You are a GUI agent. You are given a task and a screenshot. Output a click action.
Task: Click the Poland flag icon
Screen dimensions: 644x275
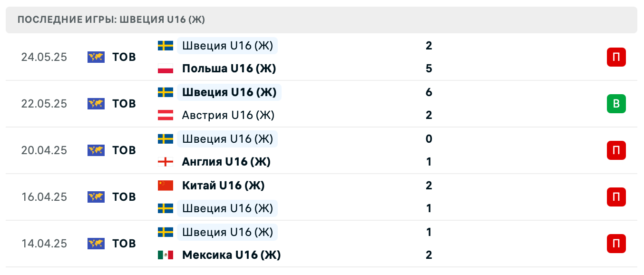tap(166, 69)
